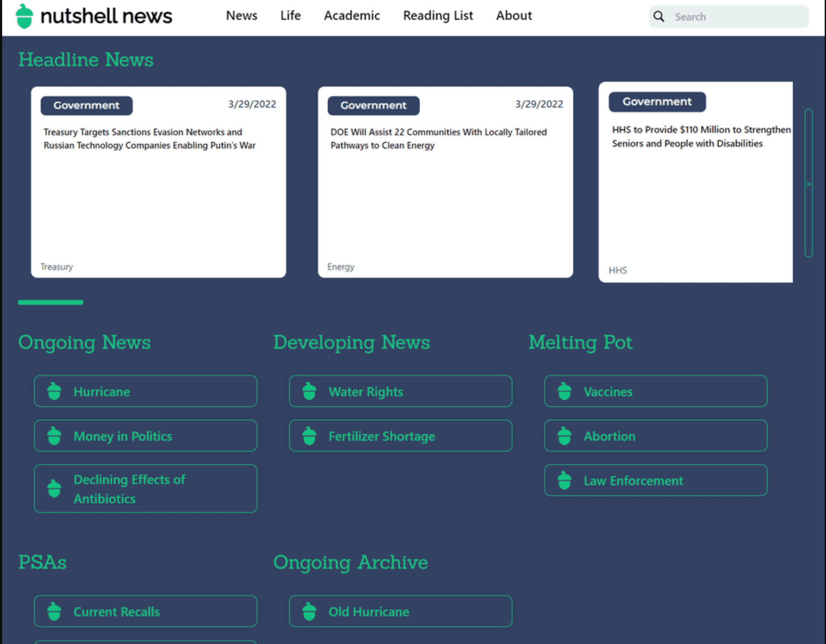826x644 pixels.
Task: Open the News menu
Action: pyautogui.click(x=241, y=16)
